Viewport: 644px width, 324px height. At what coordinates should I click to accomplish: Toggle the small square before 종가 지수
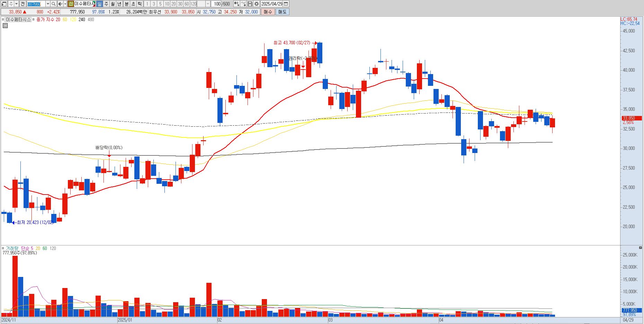[x=34, y=20]
